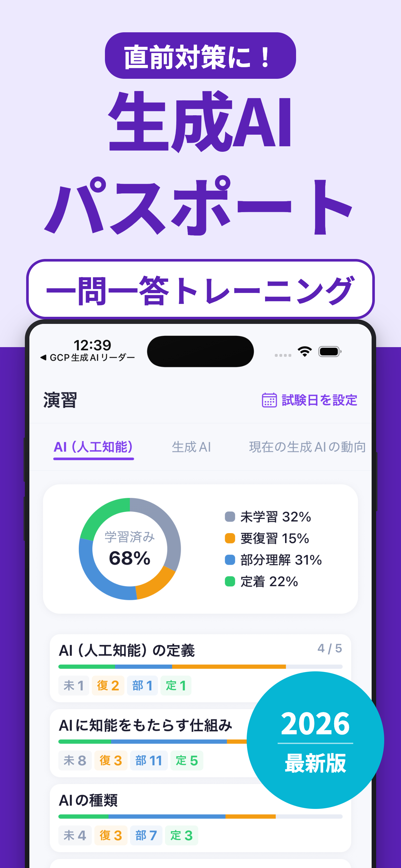Tap the 部 11 badge under 仕組み
The image size is (401, 868).
point(149,760)
